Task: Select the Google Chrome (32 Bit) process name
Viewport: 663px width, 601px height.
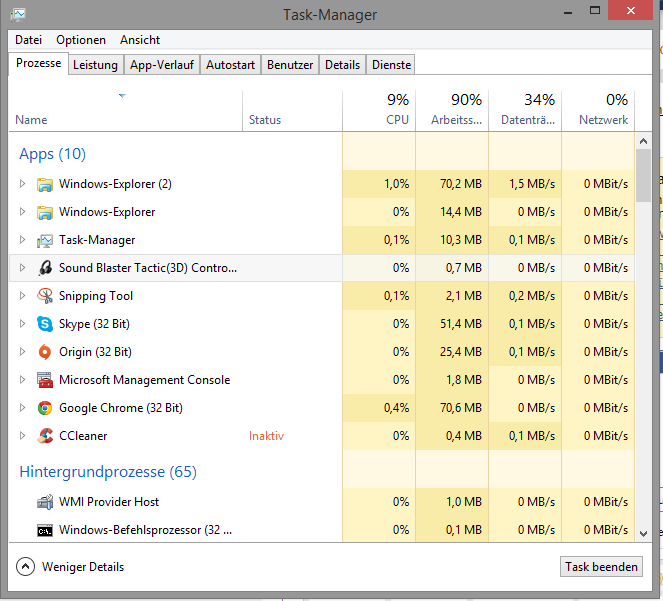Action: click(121, 408)
